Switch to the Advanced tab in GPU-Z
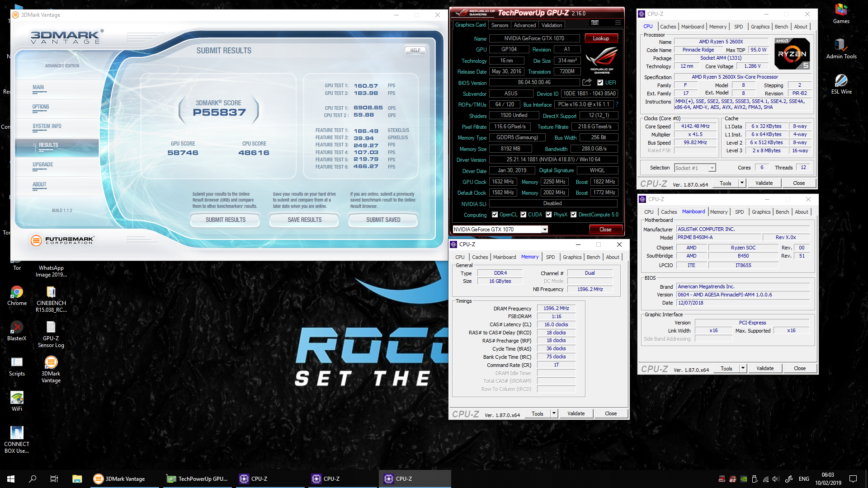The image size is (868, 488). (525, 25)
